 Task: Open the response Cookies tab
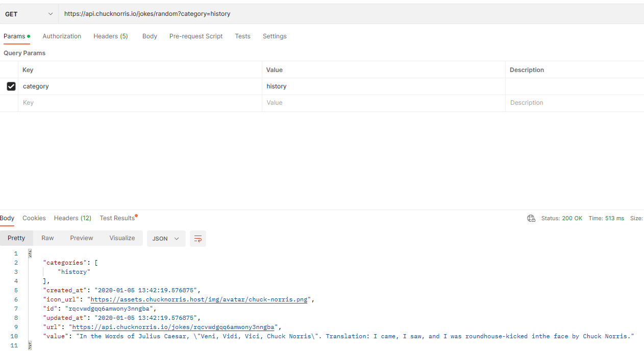pos(34,218)
